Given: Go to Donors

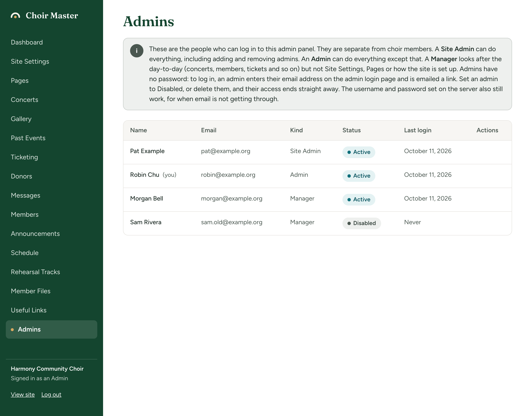Looking at the screenshot, I should [x=21, y=176].
